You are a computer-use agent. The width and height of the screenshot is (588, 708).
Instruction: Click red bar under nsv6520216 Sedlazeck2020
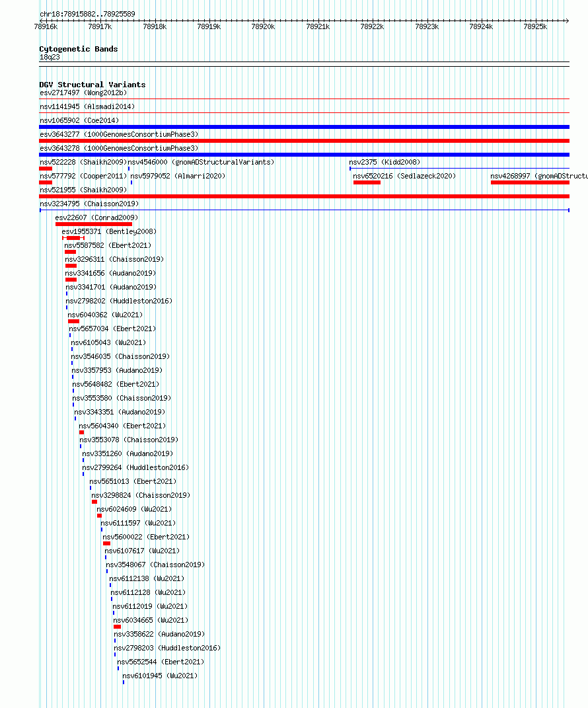click(x=367, y=182)
